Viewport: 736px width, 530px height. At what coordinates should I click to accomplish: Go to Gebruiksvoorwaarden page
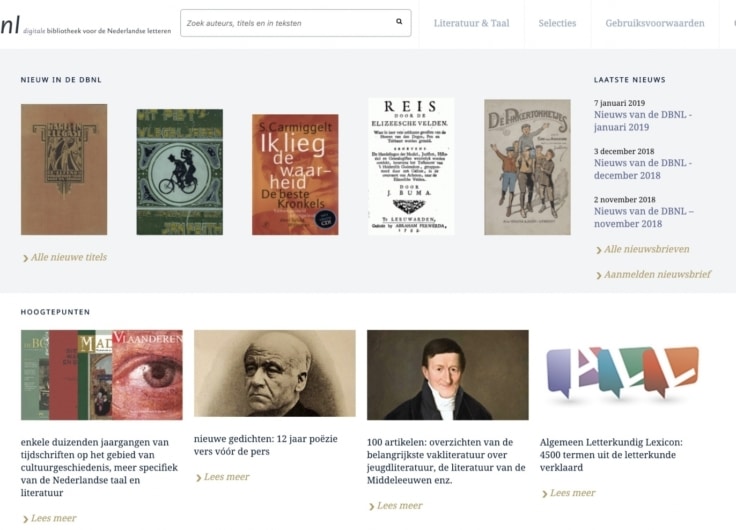tap(654, 23)
